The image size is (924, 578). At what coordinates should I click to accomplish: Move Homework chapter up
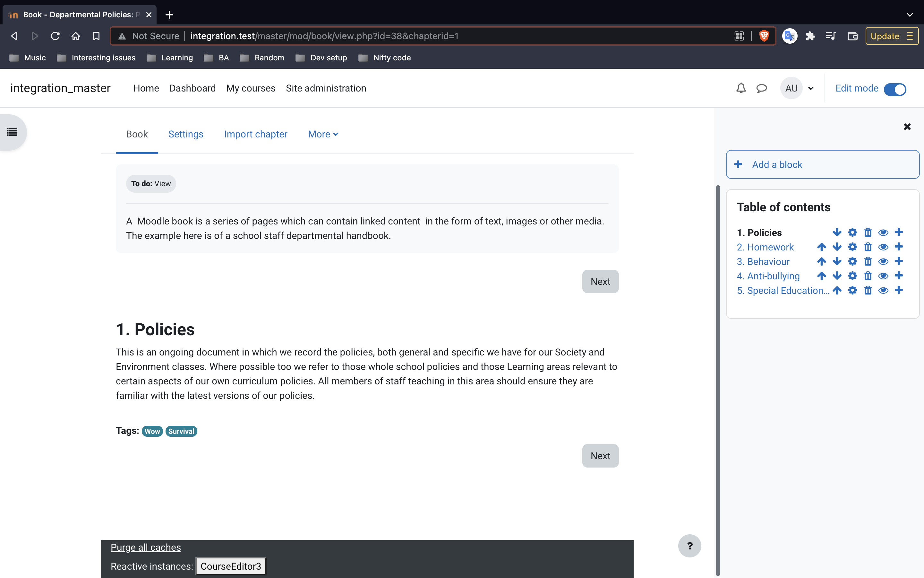[821, 247]
